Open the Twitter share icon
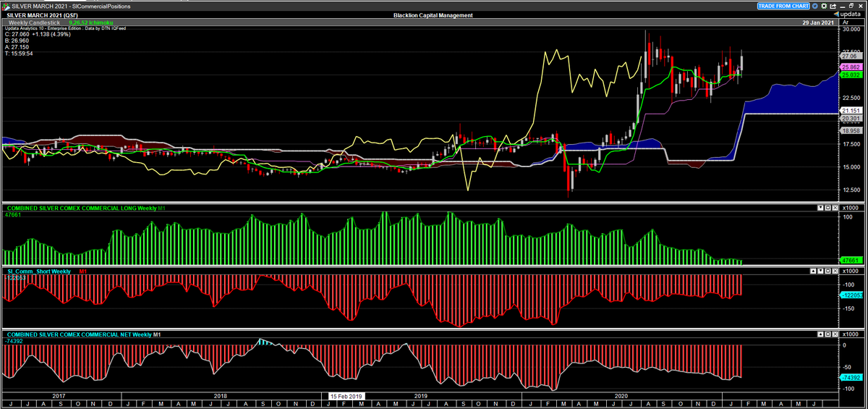 [815, 6]
